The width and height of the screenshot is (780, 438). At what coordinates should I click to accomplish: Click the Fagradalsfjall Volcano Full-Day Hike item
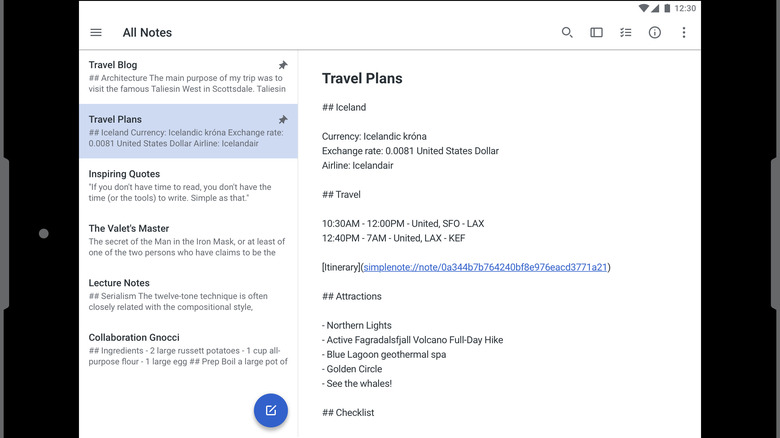tap(412, 340)
